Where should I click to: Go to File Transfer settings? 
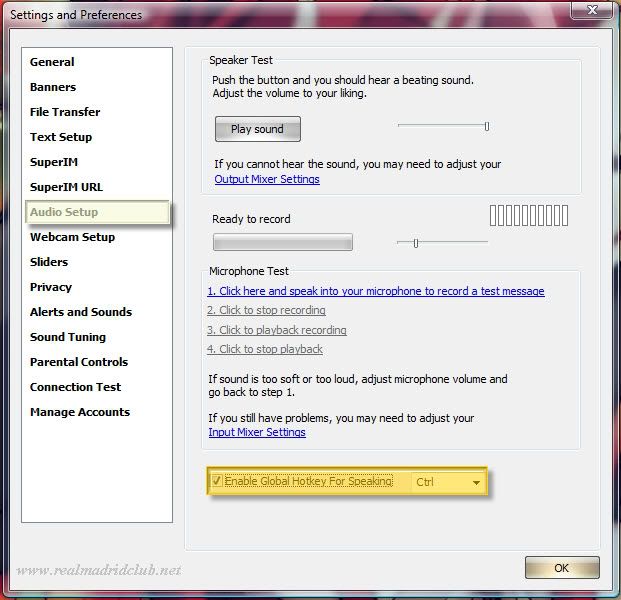[x=65, y=112]
